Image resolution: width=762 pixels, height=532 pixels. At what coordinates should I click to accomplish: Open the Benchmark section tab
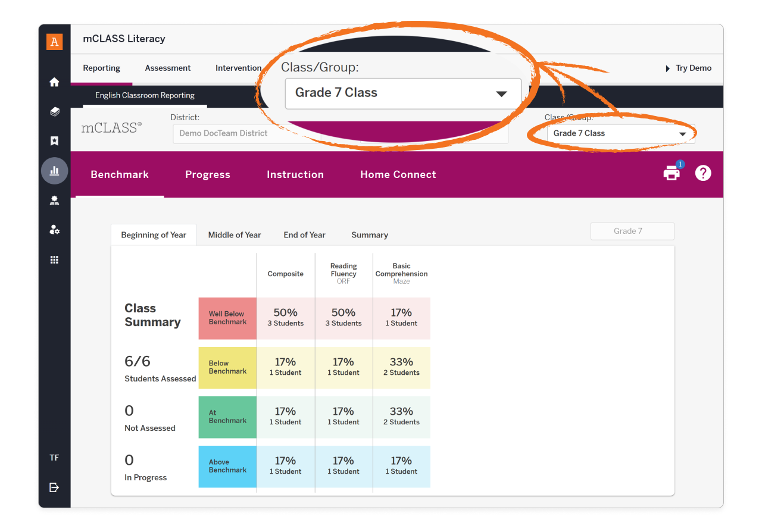120,174
